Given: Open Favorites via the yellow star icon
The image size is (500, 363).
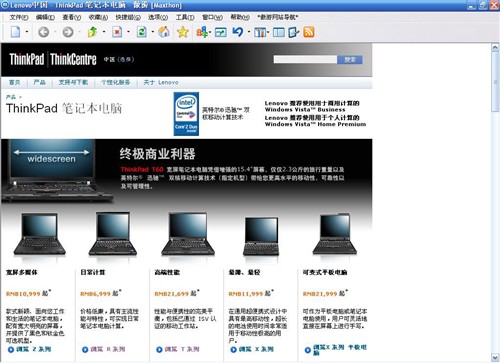Looking at the screenshot, I should pyautogui.click(x=183, y=32).
